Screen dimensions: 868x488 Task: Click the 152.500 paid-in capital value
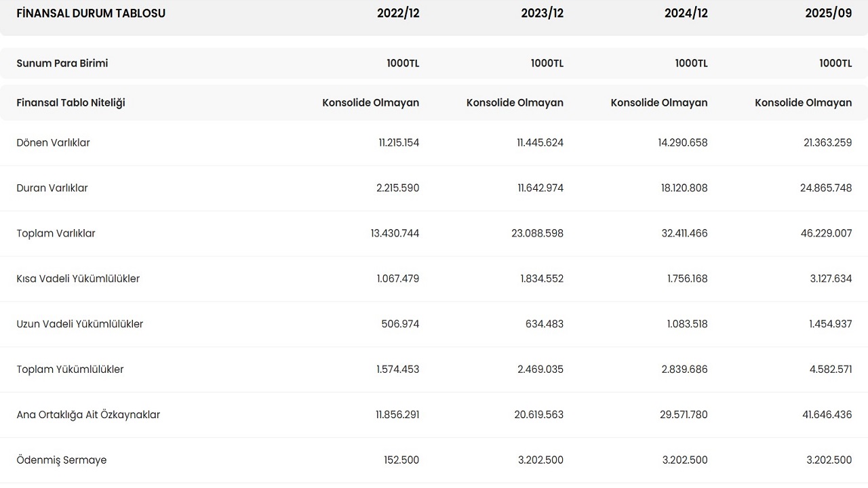point(401,460)
